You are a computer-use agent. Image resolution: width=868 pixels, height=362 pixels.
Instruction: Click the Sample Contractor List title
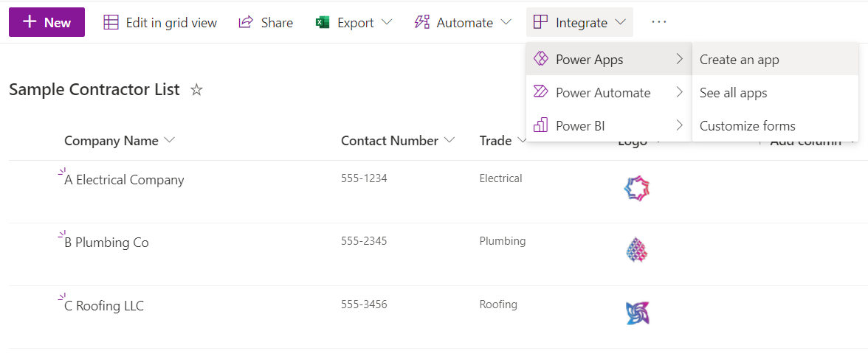click(94, 89)
